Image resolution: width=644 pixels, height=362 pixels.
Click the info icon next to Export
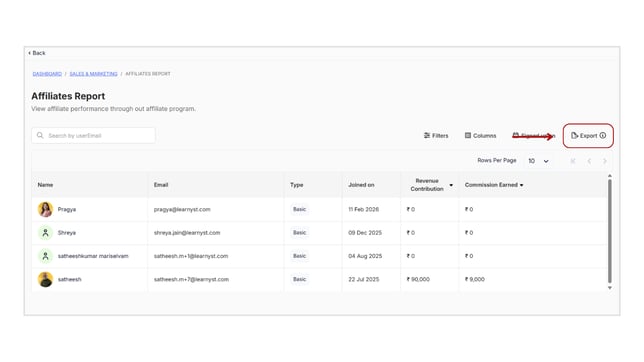[603, 136]
